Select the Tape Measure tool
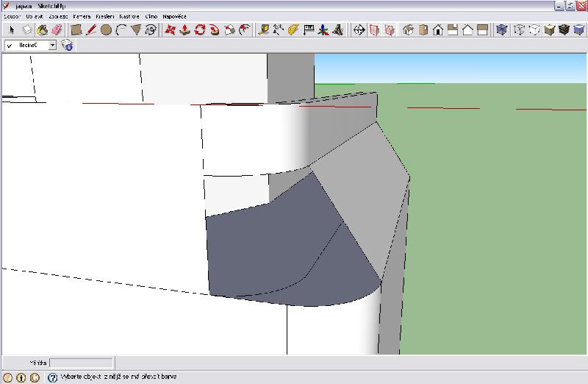Screen dimensions: 588x384 262,30
